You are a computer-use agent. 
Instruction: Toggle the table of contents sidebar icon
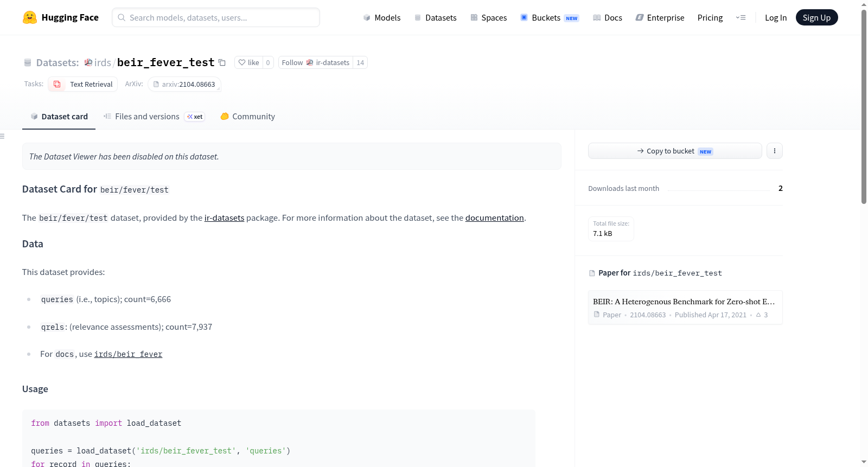2,136
